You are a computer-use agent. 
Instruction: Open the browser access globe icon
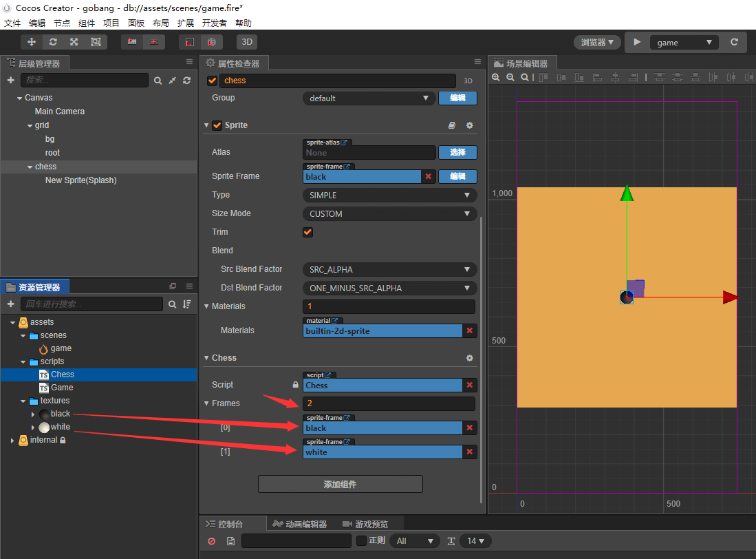(x=212, y=42)
